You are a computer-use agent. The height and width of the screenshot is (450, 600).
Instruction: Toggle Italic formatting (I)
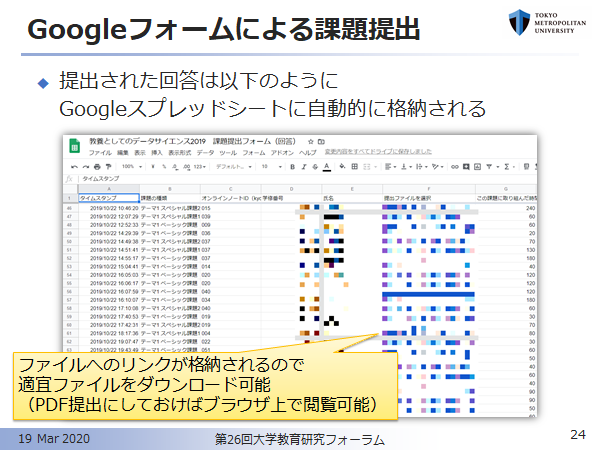(304, 167)
